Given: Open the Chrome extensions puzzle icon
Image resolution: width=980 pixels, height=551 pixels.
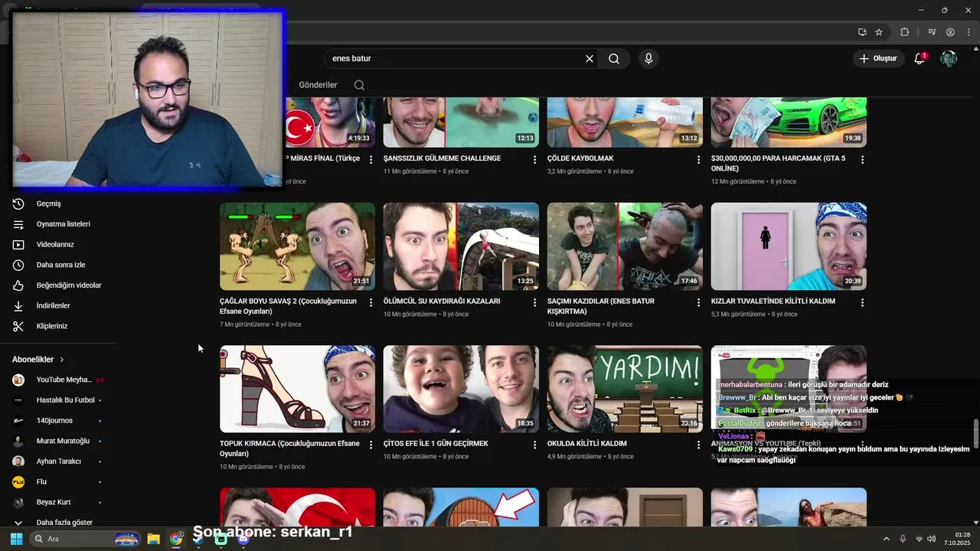Looking at the screenshot, I should coord(905,32).
